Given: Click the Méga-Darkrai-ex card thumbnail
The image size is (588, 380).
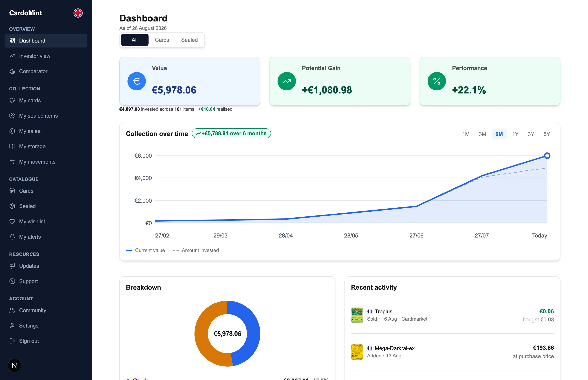Looking at the screenshot, I should 357,352.
